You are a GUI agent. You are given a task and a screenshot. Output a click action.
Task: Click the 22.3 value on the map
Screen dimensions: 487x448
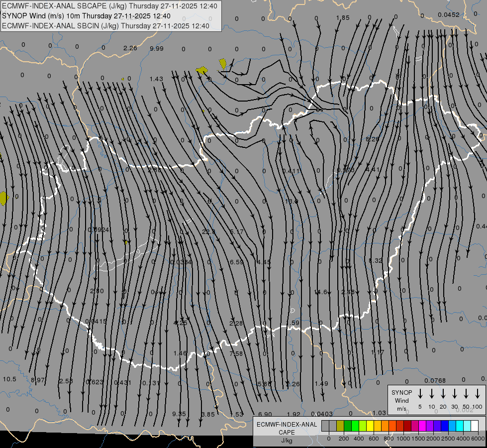coord(209,232)
